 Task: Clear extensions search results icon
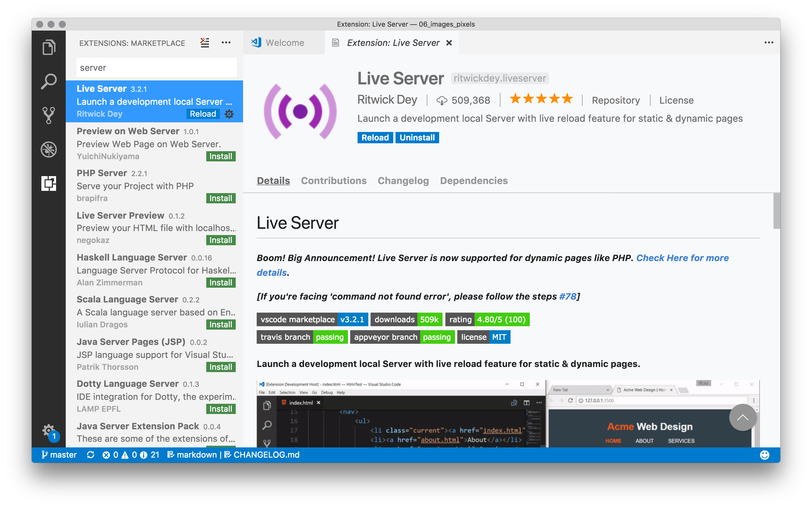click(205, 43)
